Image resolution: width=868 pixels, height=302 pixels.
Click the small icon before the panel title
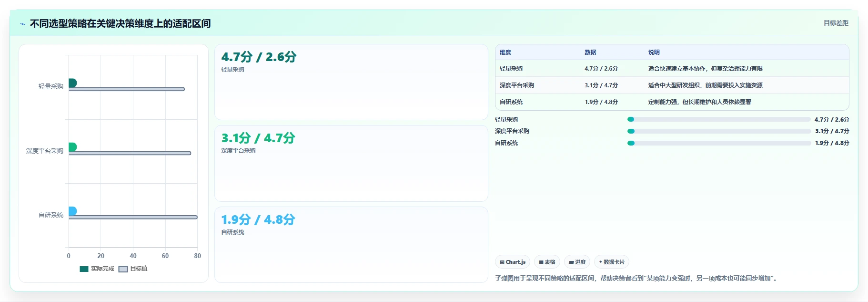[22, 24]
